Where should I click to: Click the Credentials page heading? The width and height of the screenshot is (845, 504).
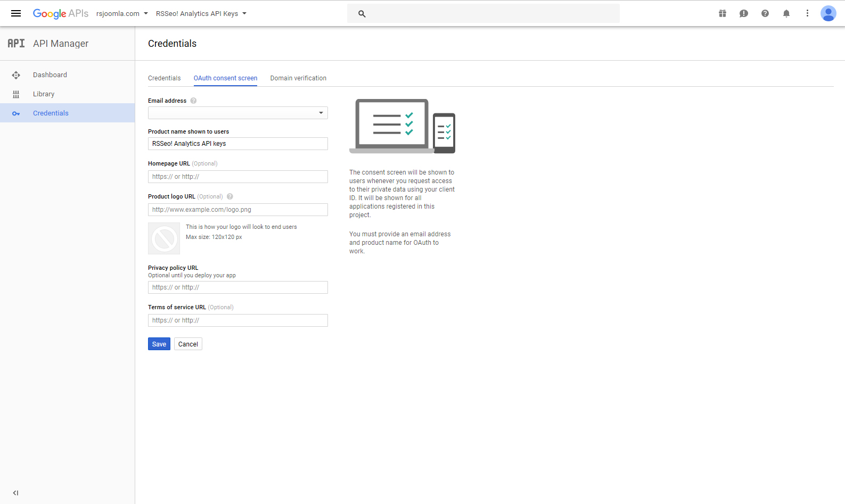click(x=172, y=44)
